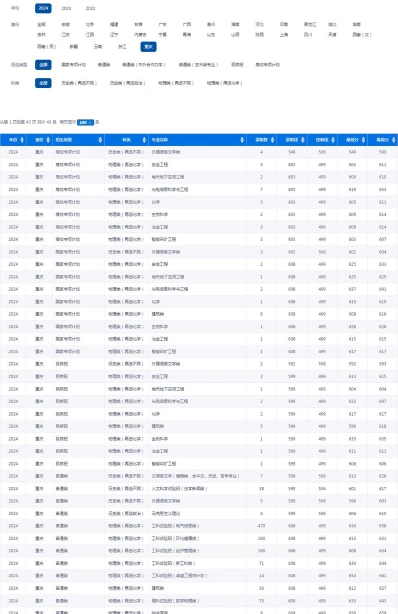The height and width of the screenshot is (614, 398).
Task: Filter admission type by 高校专项计划 option
Action: pos(268,65)
